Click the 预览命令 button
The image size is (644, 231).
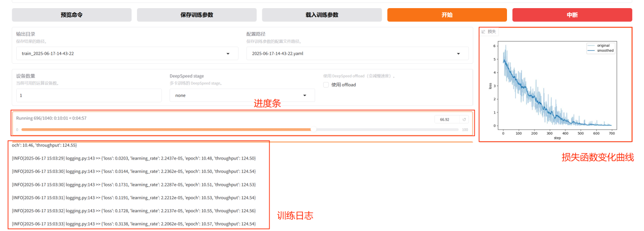coord(72,15)
